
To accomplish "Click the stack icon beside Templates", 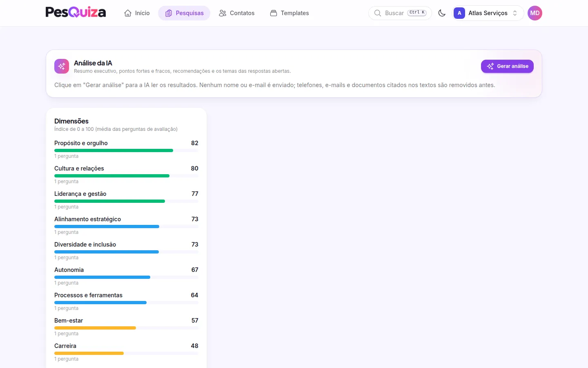I will [274, 13].
